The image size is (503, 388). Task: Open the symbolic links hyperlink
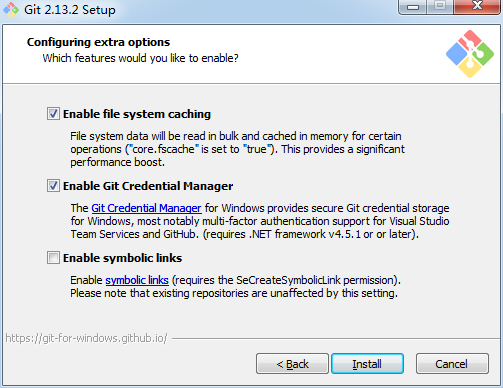pos(137,280)
